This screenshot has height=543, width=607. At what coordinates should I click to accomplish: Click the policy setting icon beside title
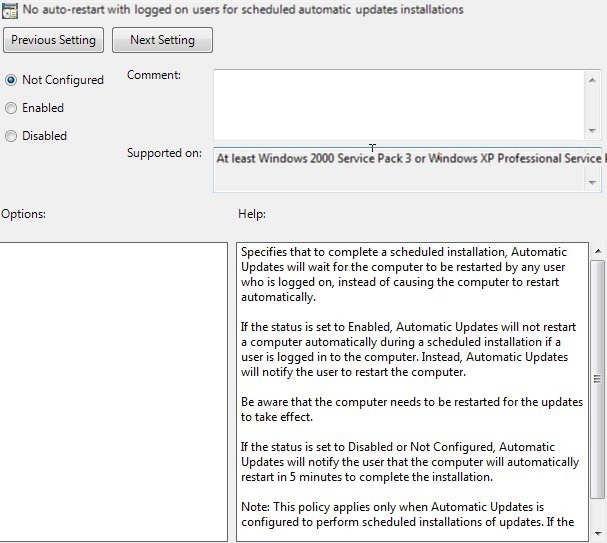coord(9,11)
